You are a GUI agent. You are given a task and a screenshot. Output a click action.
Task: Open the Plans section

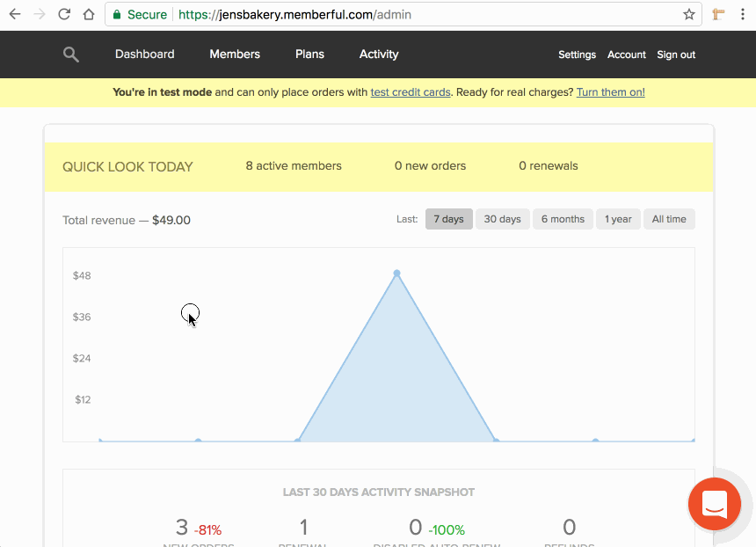coord(309,55)
